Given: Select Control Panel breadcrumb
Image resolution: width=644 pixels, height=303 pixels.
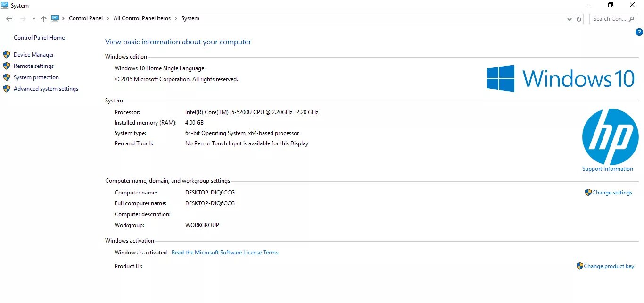Looking at the screenshot, I should tap(86, 18).
